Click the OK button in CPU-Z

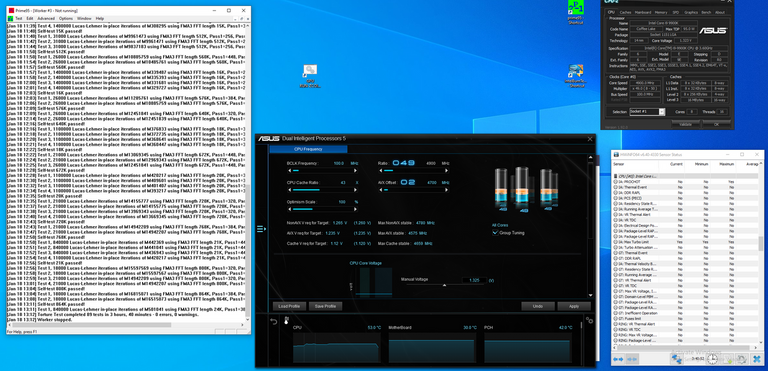pyautogui.click(x=716, y=124)
